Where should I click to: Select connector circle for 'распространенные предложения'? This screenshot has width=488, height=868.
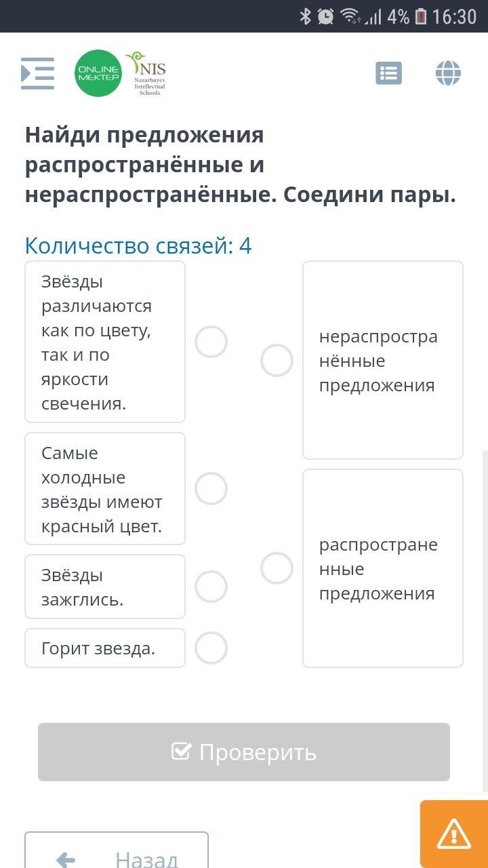point(277,568)
